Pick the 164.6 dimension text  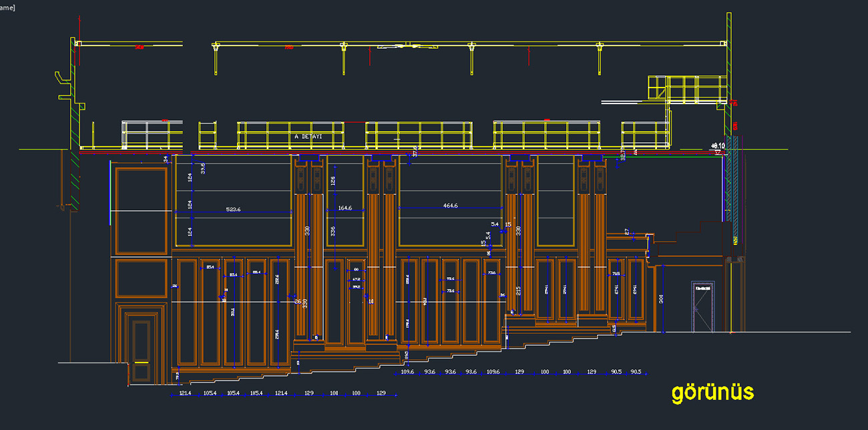(345, 208)
